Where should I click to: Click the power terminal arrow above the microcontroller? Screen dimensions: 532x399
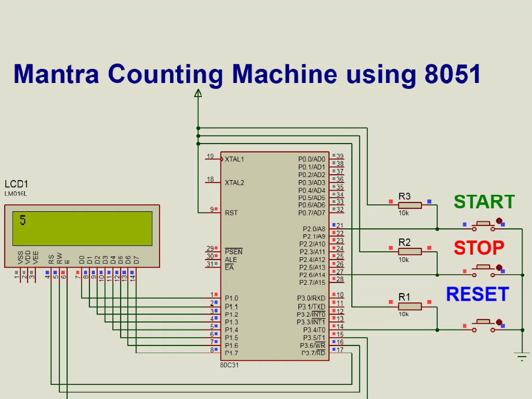click(x=198, y=94)
